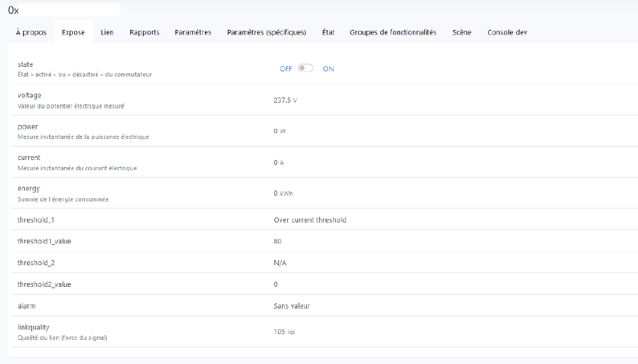
Task: Switch to the Lien tab
Action: click(x=107, y=33)
